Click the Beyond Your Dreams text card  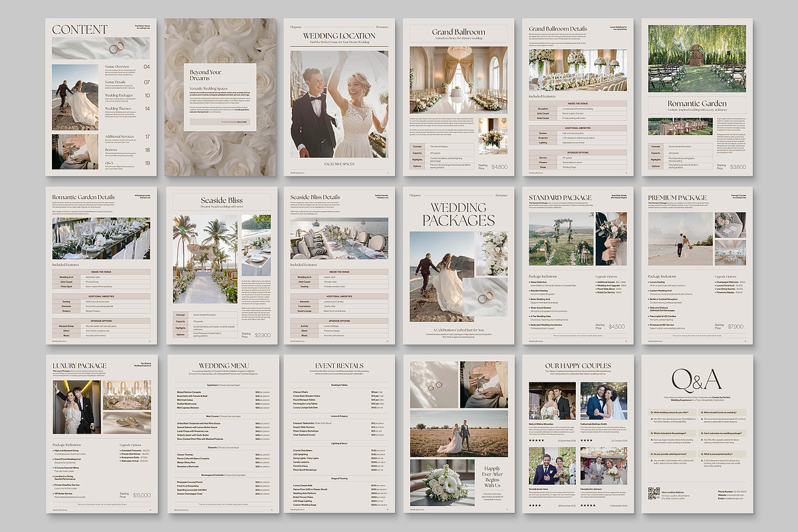click(220, 97)
